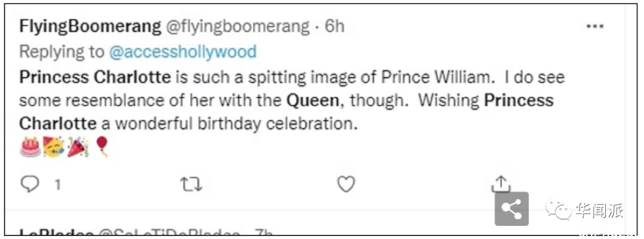The height and width of the screenshot is (239, 644).
Task: Click the reply count number 1
Action: pos(57,185)
